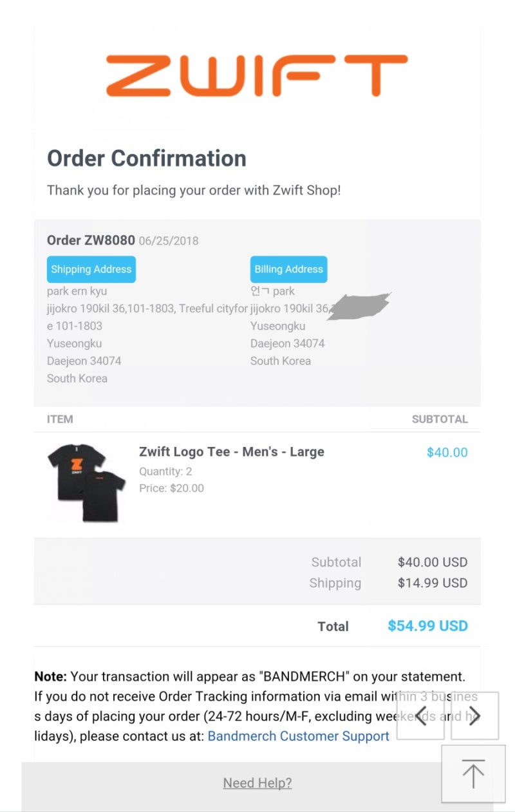Click the order date 06/25/2018
Screen dimensions: 515x812
pyautogui.click(x=169, y=241)
